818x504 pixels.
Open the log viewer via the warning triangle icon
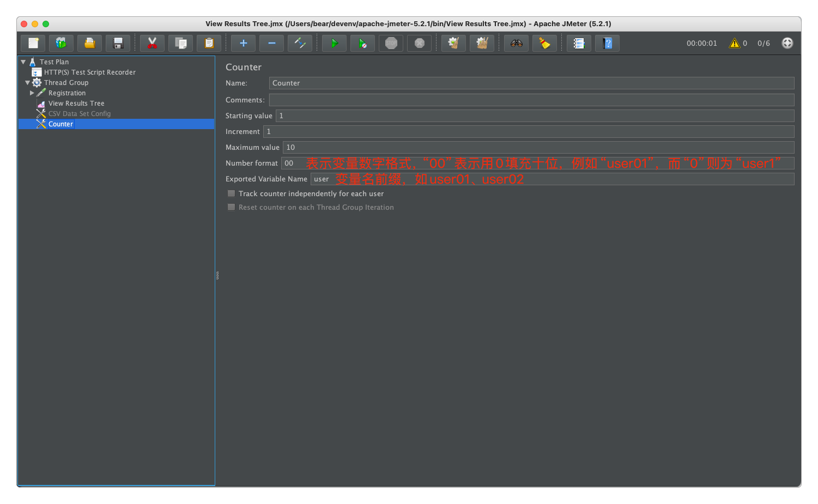[x=735, y=43]
